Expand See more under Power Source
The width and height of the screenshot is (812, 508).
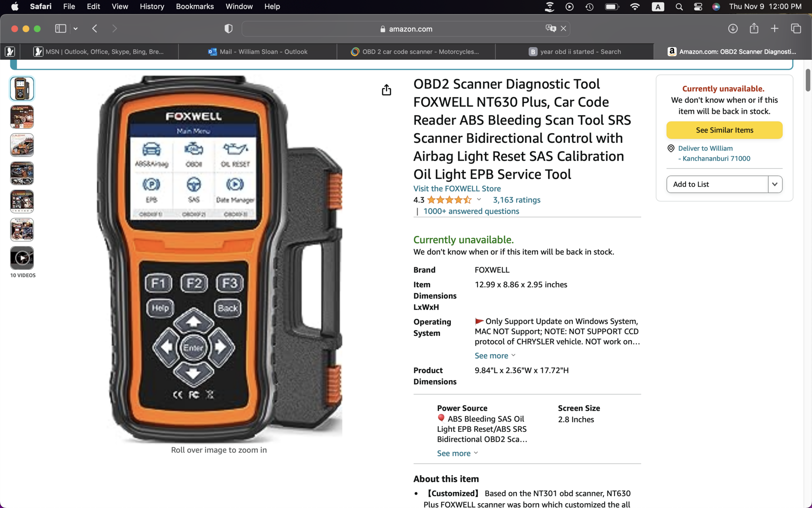[457, 453]
